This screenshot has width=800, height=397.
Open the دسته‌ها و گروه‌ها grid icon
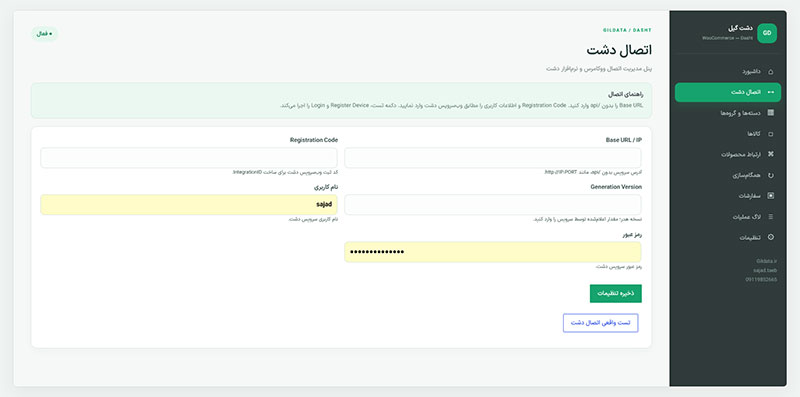pyautogui.click(x=770, y=113)
